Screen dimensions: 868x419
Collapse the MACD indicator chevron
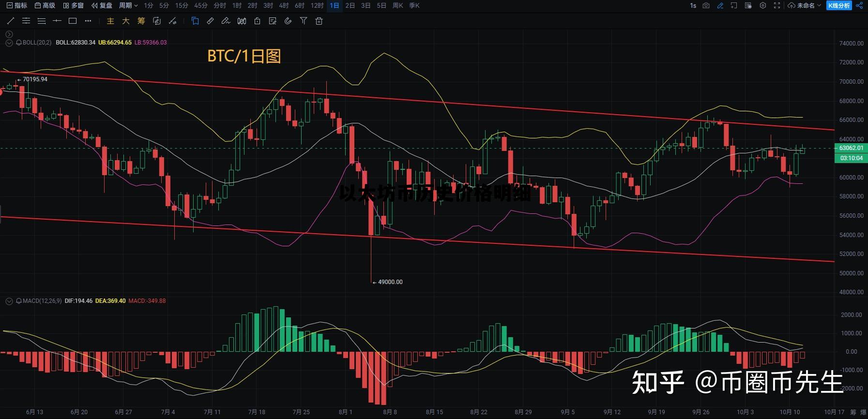click(9, 301)
